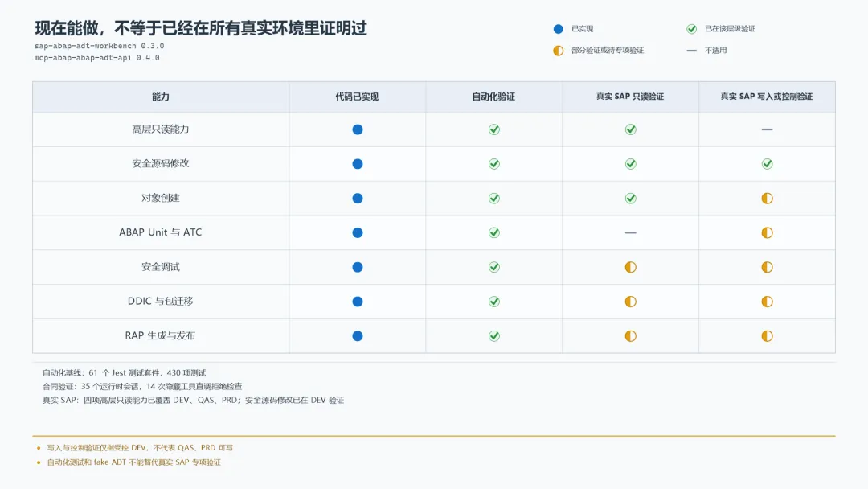Click DDIC 与包迁移 half-circle under 只读验证

[x=631, y=302]
